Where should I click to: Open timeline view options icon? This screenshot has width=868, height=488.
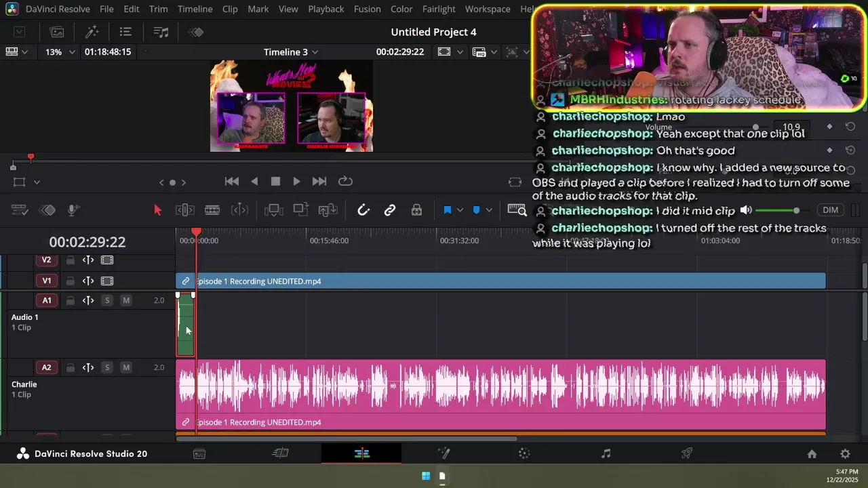coord(19,210)
